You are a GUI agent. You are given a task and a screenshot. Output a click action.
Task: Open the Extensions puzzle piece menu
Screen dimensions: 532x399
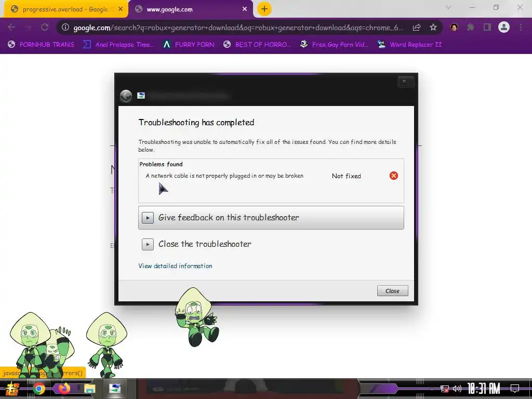(x=471, y=28)
